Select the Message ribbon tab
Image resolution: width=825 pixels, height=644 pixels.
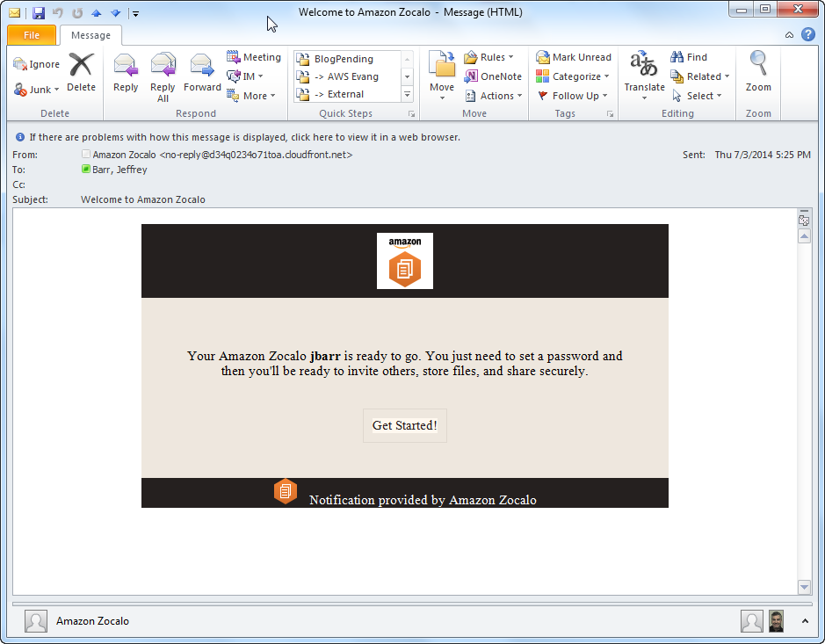[90, 35]
